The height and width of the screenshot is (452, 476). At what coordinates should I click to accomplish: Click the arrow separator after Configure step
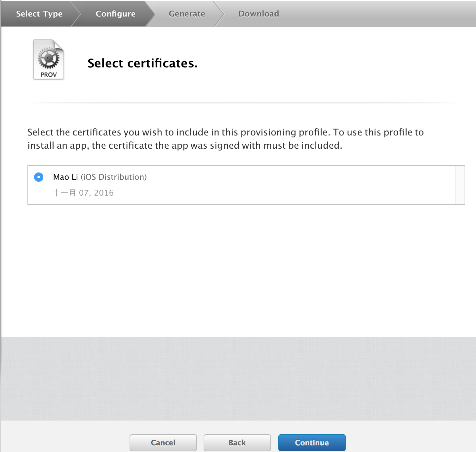(x=150, y=14)
